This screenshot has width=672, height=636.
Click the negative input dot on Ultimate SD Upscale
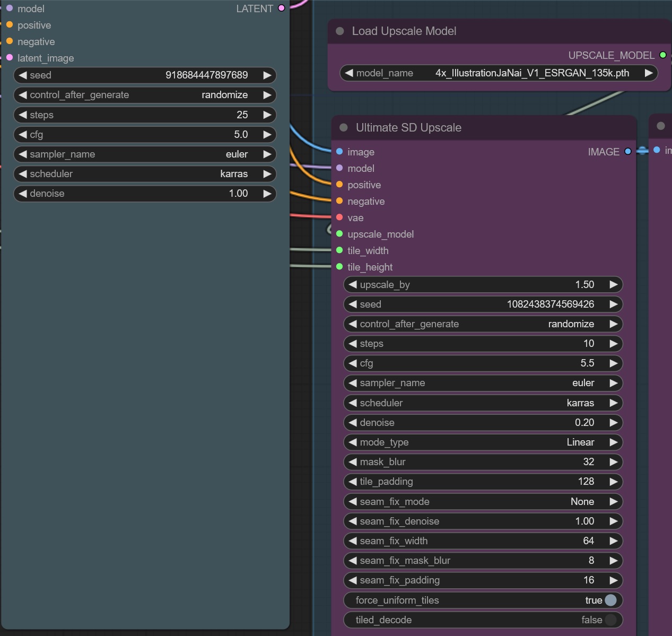[339, 201]
